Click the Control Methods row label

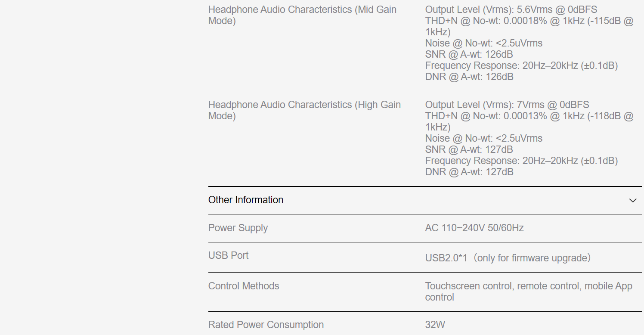tap(244, 286)
